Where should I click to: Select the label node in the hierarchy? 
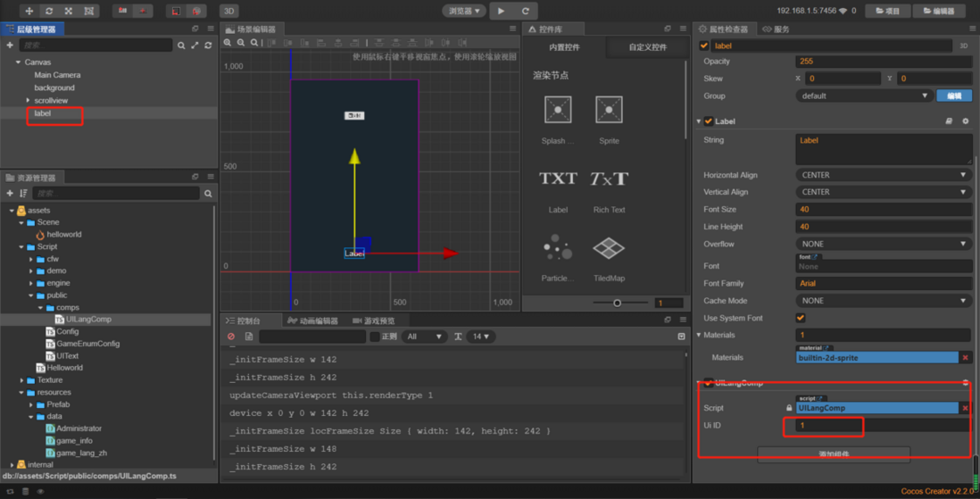(43, 113)
